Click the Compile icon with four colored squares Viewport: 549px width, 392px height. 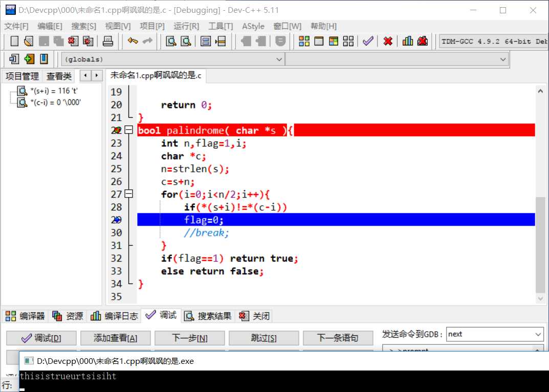coord(304,41)
